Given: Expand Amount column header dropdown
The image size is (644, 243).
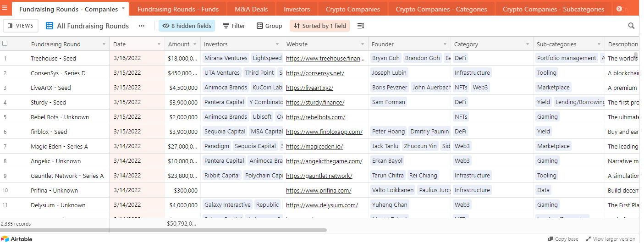Looking at the screenshot, I should tap(194, 44).
